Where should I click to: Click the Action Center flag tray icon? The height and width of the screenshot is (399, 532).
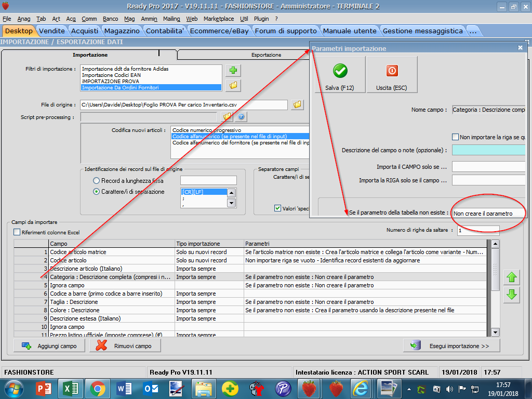(462, 389)
